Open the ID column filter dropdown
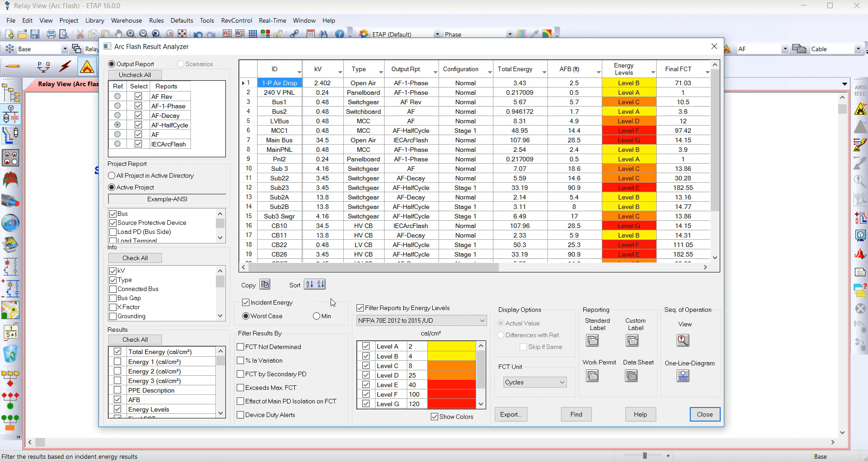Image resolution: width=868 pixels, height=461 pixels. click(x=299, y=73)
